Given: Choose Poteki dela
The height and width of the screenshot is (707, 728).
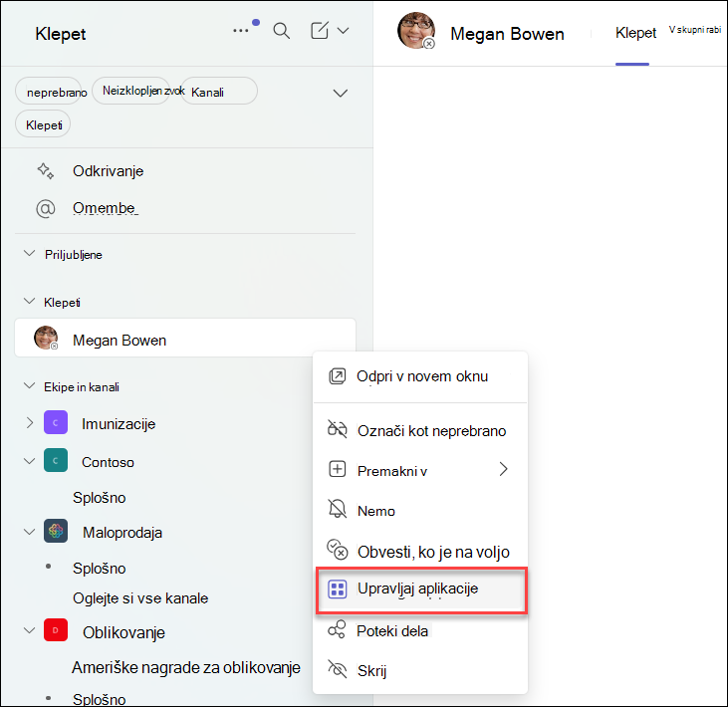Looking at the screenshot, I should (x=420, y=630).
